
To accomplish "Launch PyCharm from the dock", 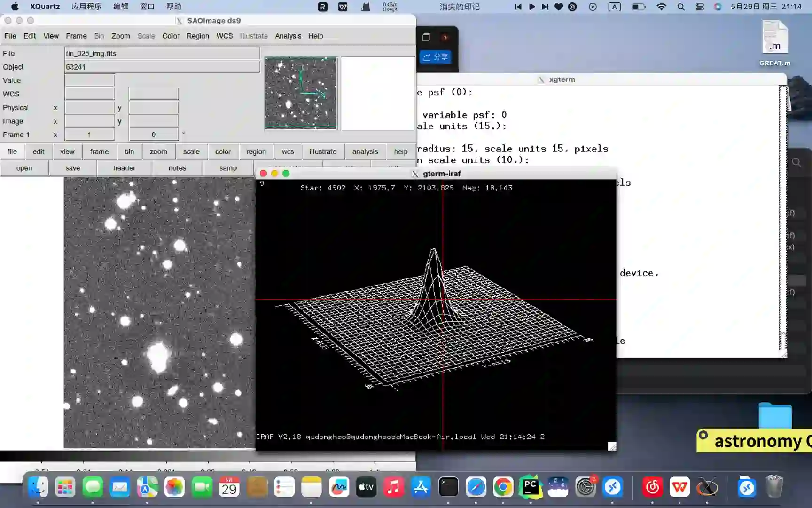I will 531,487.
